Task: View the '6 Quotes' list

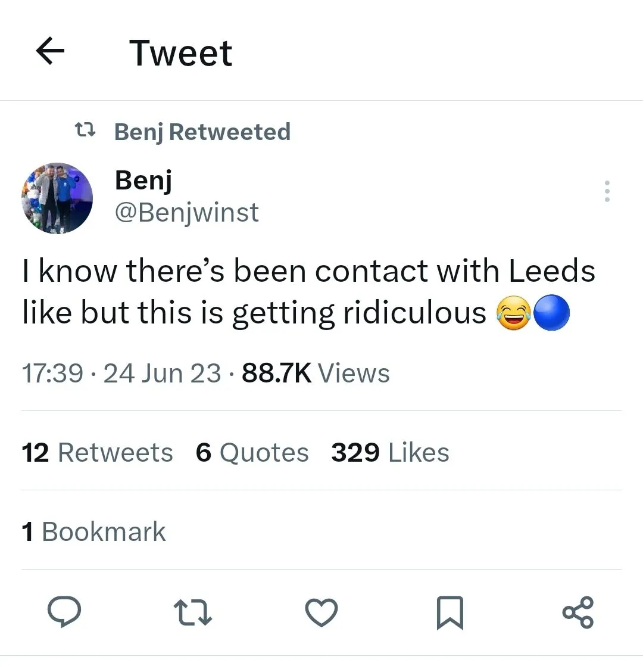Action: tap(252, 452)
